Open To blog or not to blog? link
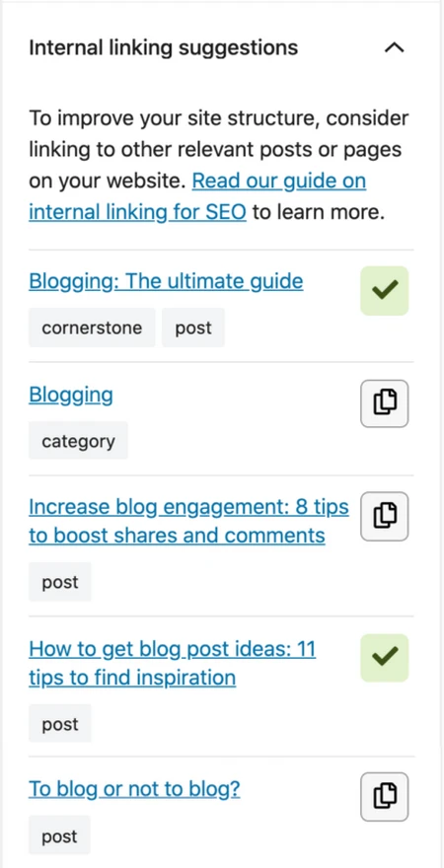This screenshot has height=868, width=444. [x=134, y=789]
